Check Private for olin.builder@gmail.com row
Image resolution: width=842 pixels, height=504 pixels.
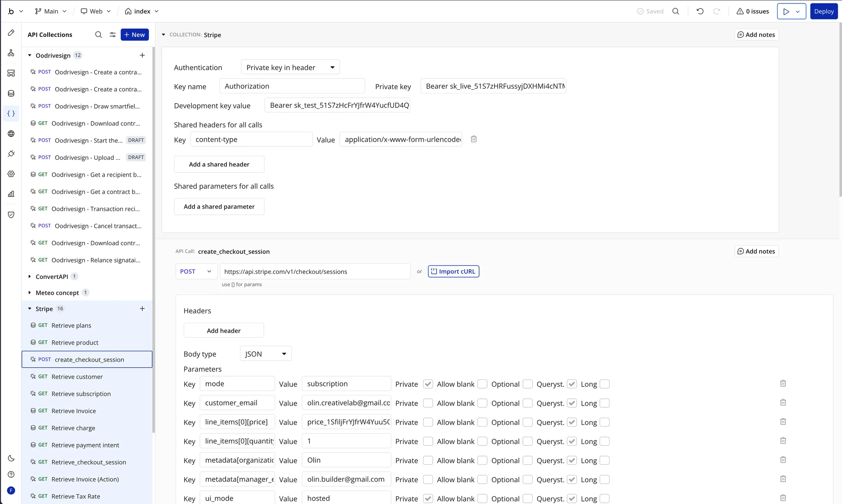coord(428,479)
